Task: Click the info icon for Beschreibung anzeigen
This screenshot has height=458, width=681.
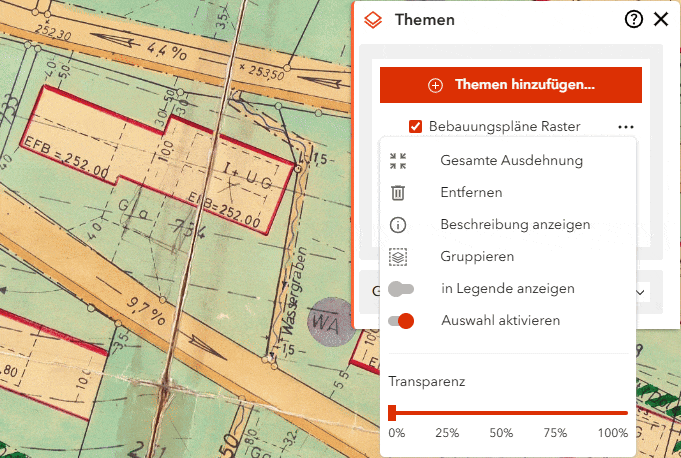Action: (x=398, y=224)
